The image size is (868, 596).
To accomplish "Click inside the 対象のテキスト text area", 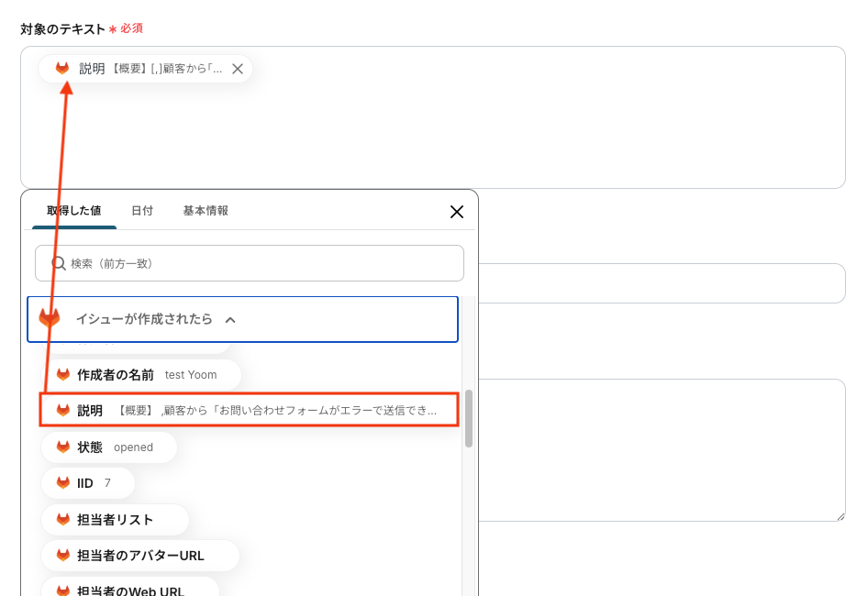I will click(x=433, y=117).
